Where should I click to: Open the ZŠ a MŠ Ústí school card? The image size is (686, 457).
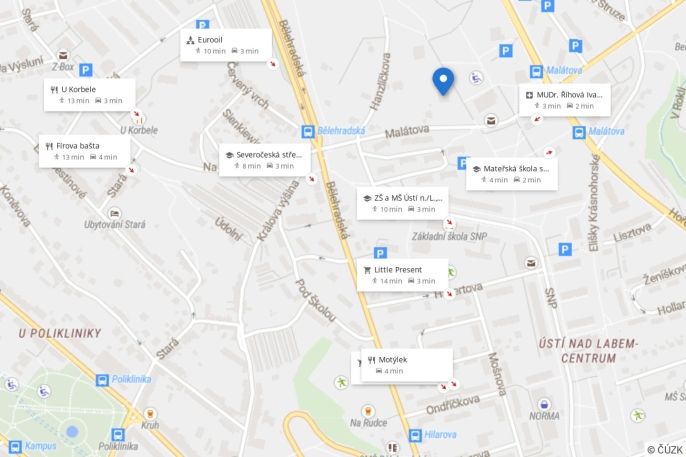tap(402, 203)
